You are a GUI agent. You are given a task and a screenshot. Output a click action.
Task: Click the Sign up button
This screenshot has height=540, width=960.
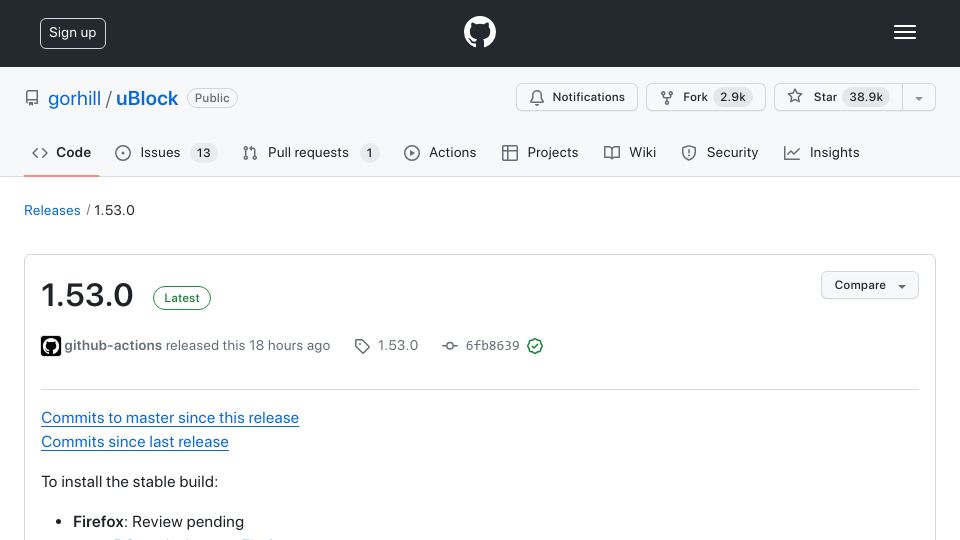click(73, 33)
